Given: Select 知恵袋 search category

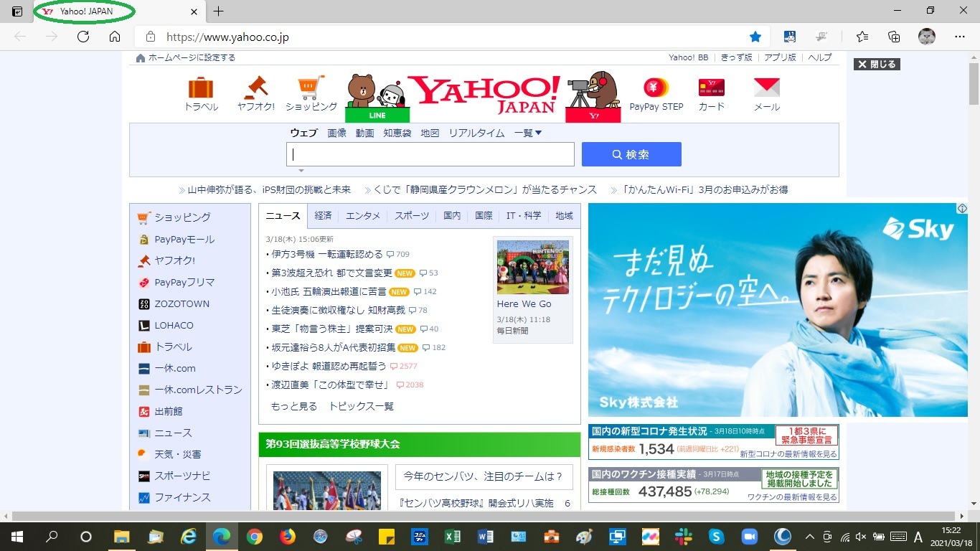Looking at the screenshot, I should (x=397, y=133).
